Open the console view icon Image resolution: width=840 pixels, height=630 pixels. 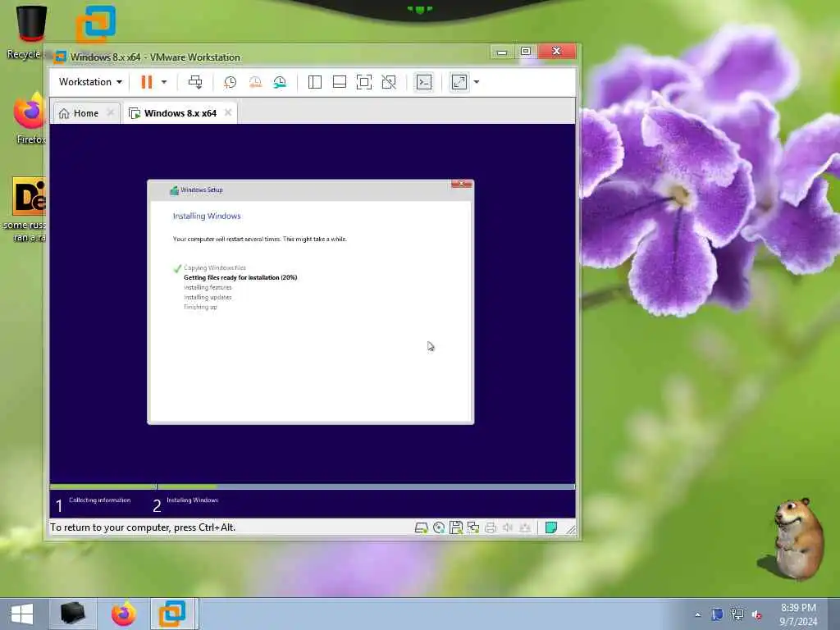coord(424,82)
